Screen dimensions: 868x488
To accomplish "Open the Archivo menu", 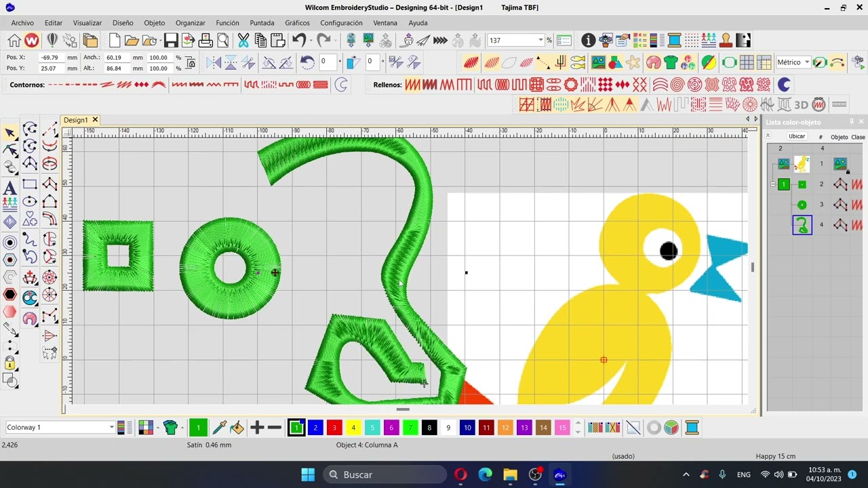I will coord(22,23).
